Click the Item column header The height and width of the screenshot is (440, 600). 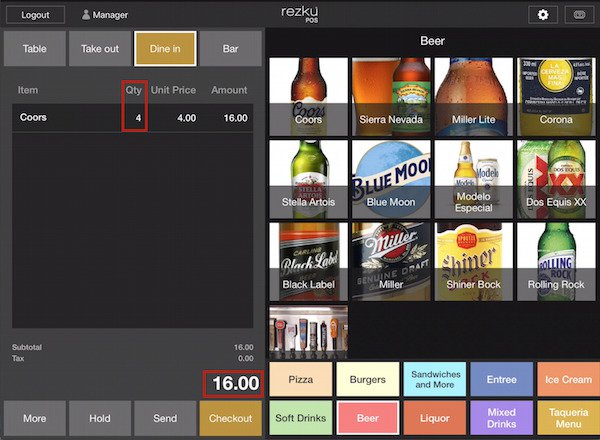(x=28, y=90)
